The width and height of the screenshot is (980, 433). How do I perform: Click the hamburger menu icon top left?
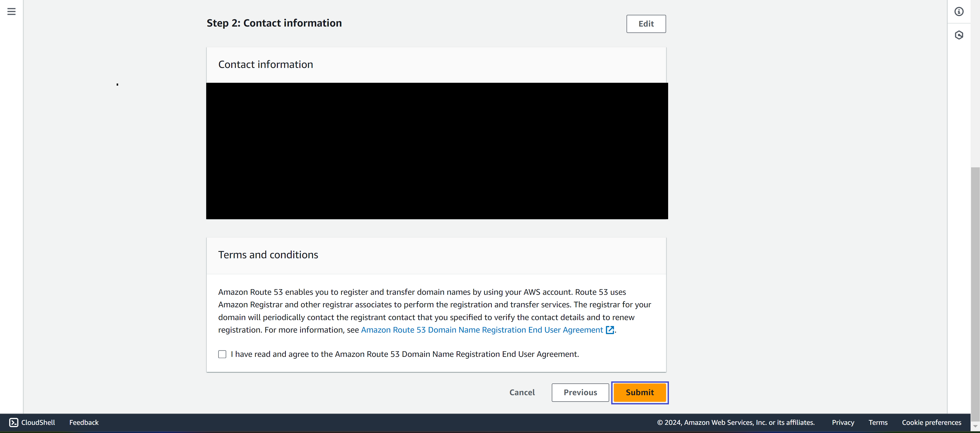(x=11, y=11)
